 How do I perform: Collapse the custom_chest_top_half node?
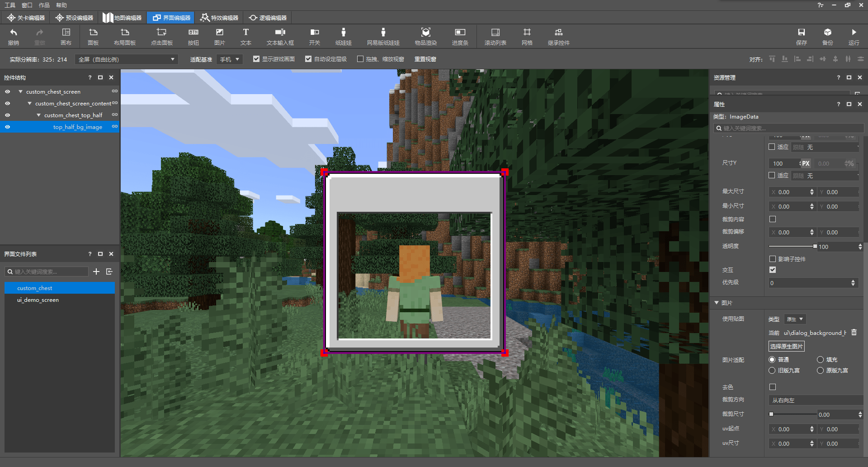pyautogui.click(x=38, y=115)
